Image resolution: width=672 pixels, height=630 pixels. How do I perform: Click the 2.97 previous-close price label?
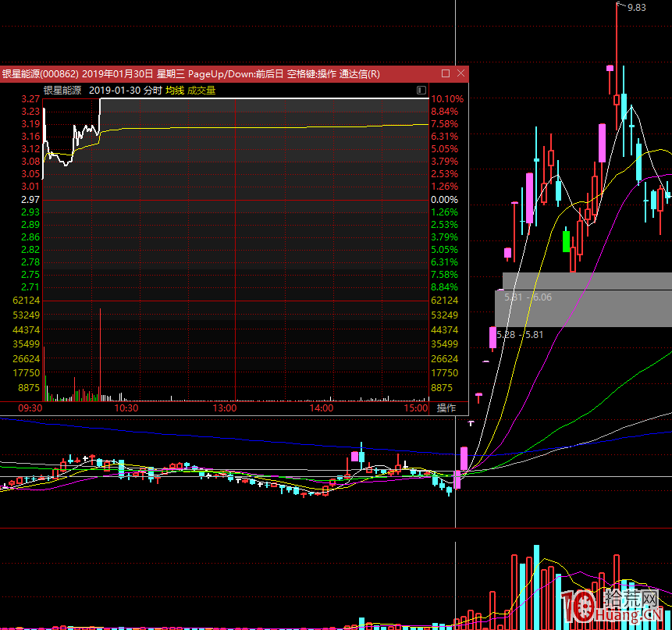(x=30, y=200)
